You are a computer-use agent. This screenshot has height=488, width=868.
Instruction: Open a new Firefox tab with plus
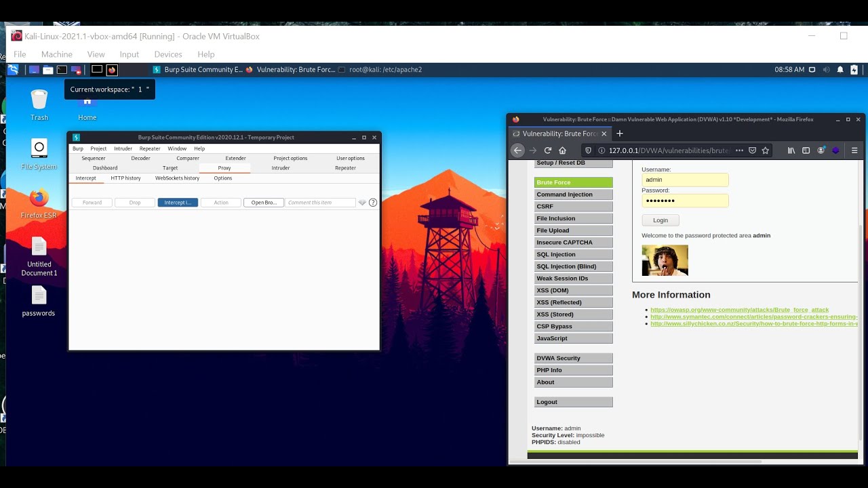click(x=619, y=134)
